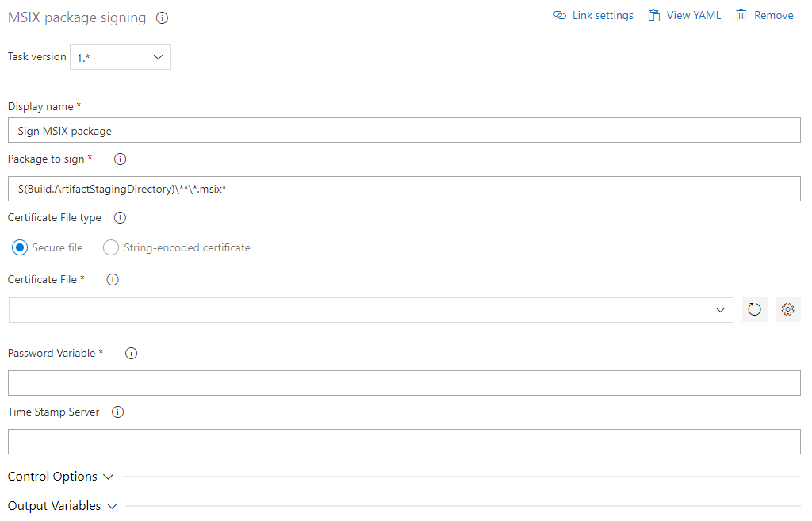
Task: Open info tooltip for Certificate File type
Action: pyautogui.click(x=121, y=217)
